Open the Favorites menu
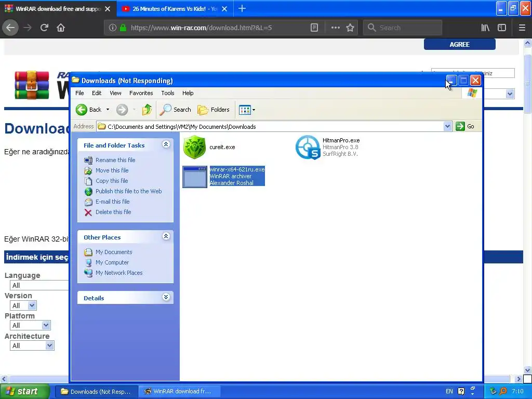 (141, 93)
